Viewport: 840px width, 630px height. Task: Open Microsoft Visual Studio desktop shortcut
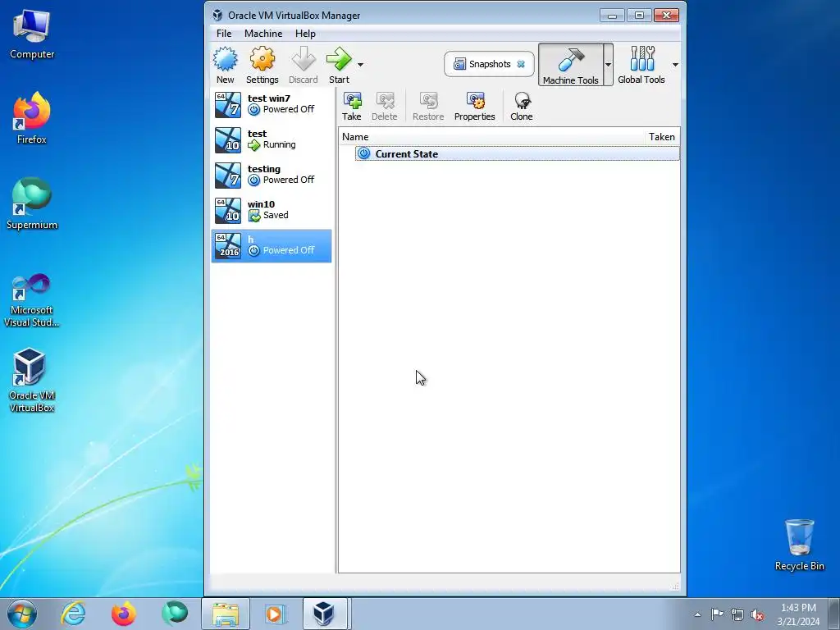point(32,300)
